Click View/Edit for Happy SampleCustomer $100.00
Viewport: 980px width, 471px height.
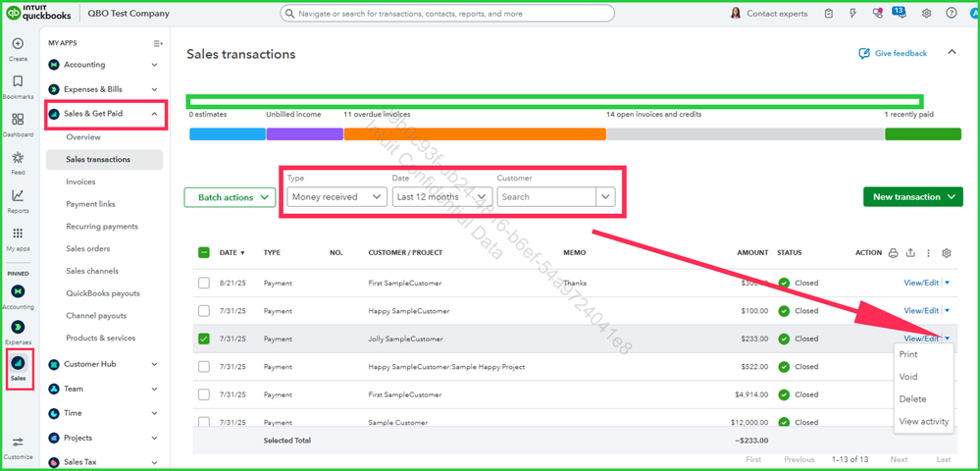pos(921,311)
